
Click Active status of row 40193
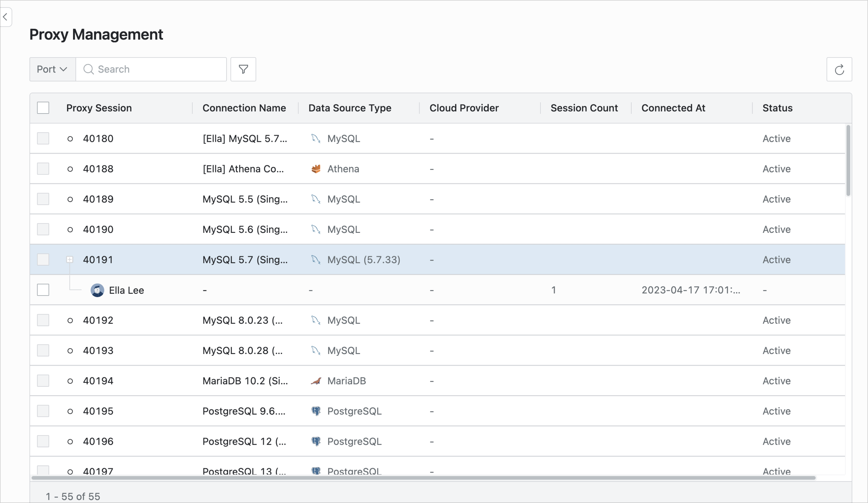point(776,350)
